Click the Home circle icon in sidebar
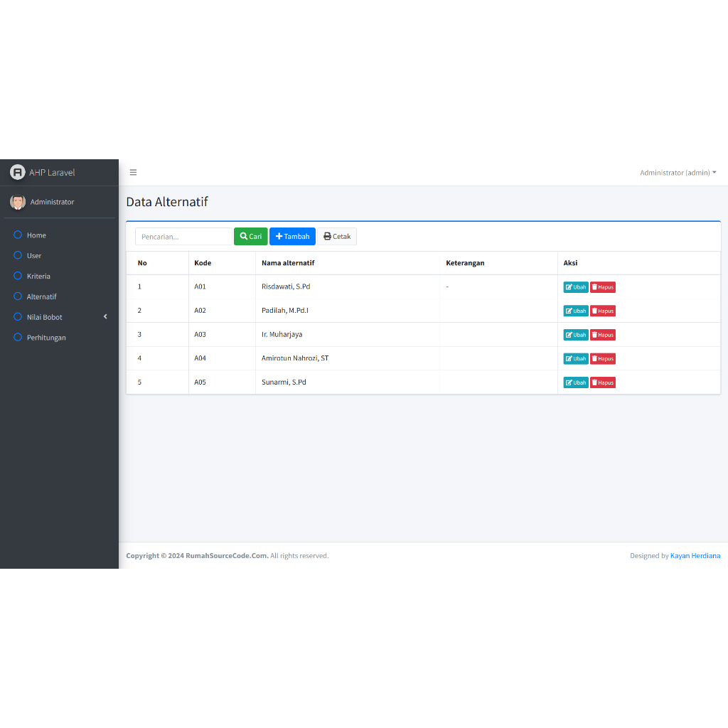728x728 pixels. click(x=19, y=235)
